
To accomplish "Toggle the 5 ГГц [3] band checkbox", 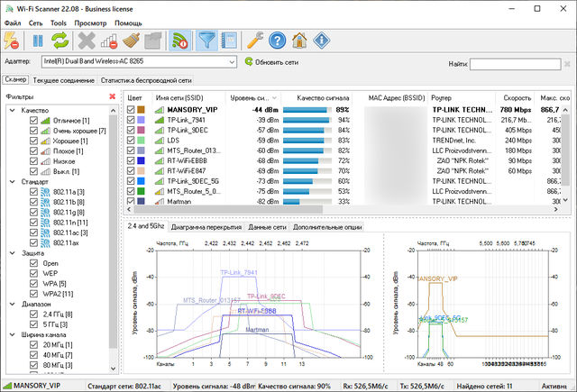I will tap(34, 324).
